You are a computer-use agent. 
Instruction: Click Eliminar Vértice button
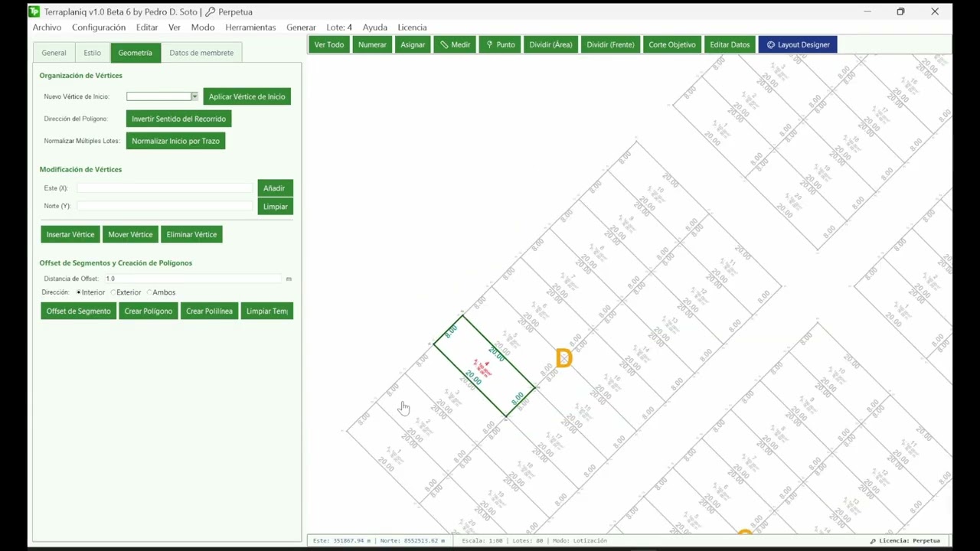(191, 234)
